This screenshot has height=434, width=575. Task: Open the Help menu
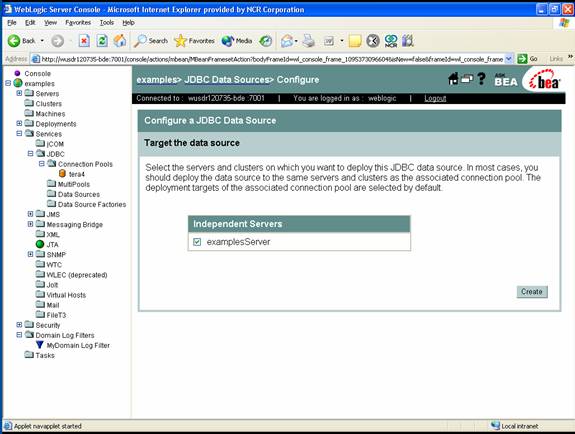click(128, 23)
